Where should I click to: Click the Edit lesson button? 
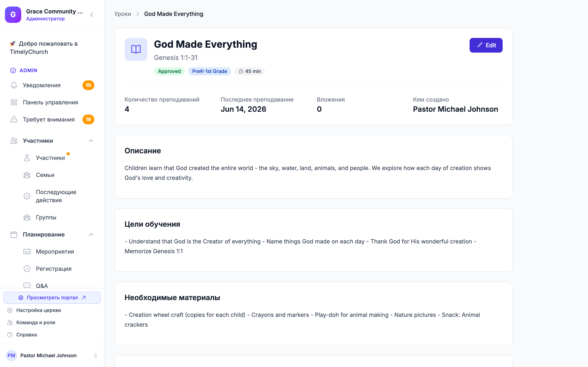click(x=486, y=45)
